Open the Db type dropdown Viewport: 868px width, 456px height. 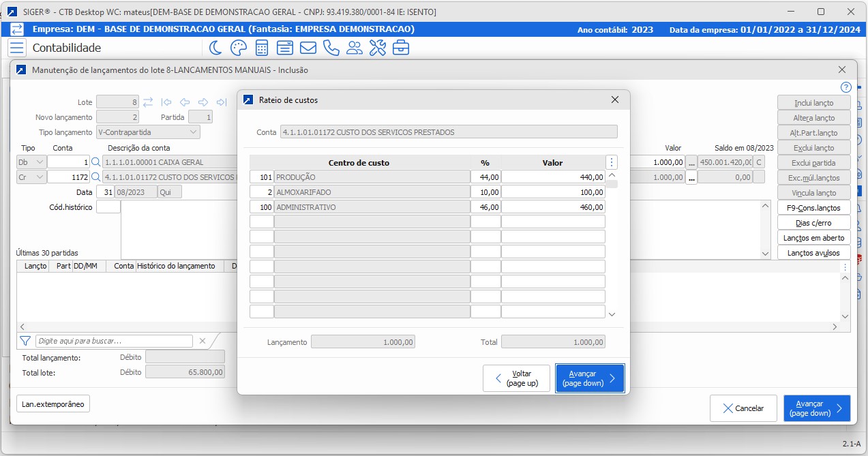pyautogui.click(x=38, y=162)
